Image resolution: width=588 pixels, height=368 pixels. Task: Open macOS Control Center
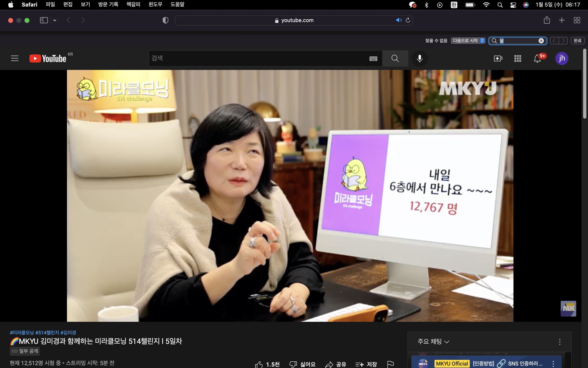coord(513,5)
